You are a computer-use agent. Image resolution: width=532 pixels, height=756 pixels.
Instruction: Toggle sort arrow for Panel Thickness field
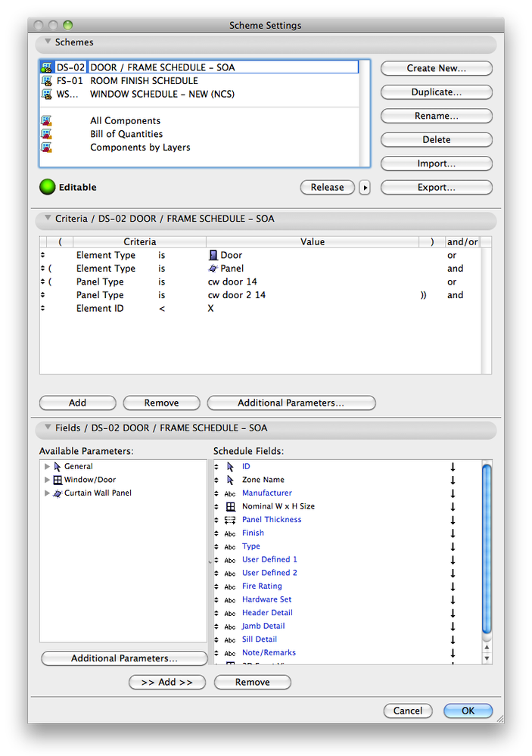pyautogui.click(x=453, y=520)
